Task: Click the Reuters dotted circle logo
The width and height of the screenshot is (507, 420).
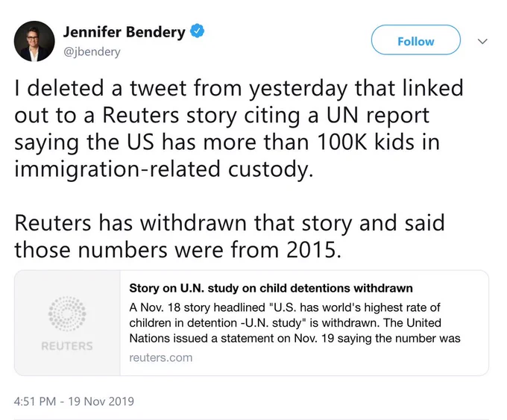Action: (67, 313)
